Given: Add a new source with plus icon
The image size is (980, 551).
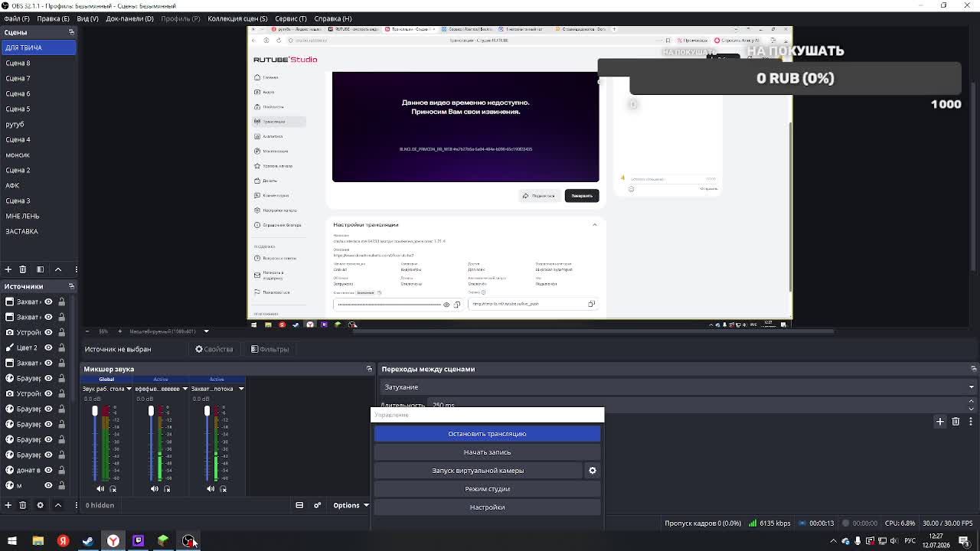Looking at the screenshot, I should click(8, 505).
